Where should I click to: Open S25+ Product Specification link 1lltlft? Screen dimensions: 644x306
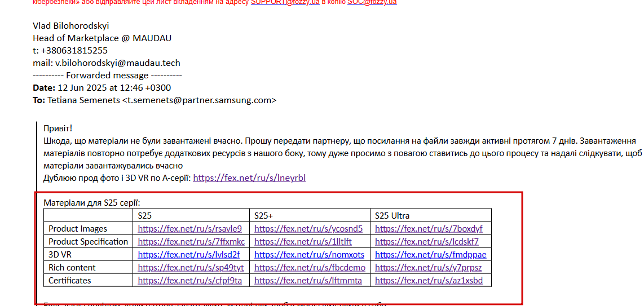[303, 242]
